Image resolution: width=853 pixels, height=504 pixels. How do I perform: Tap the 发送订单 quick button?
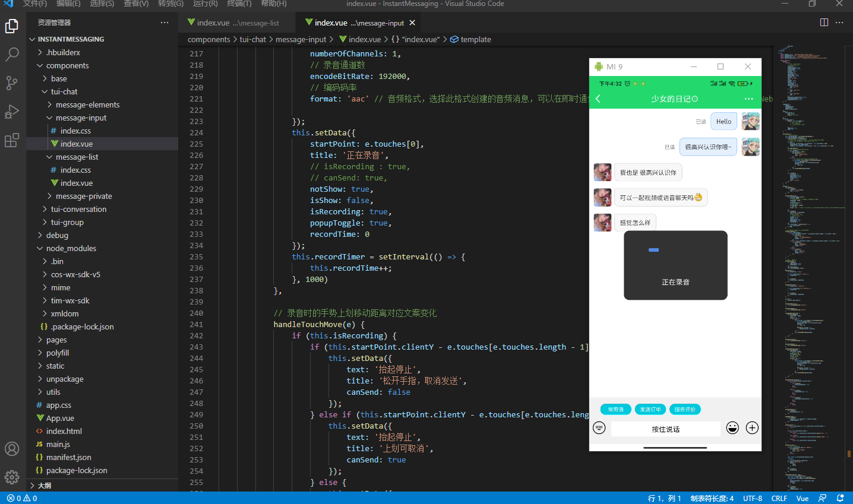[x=650, y=409]
